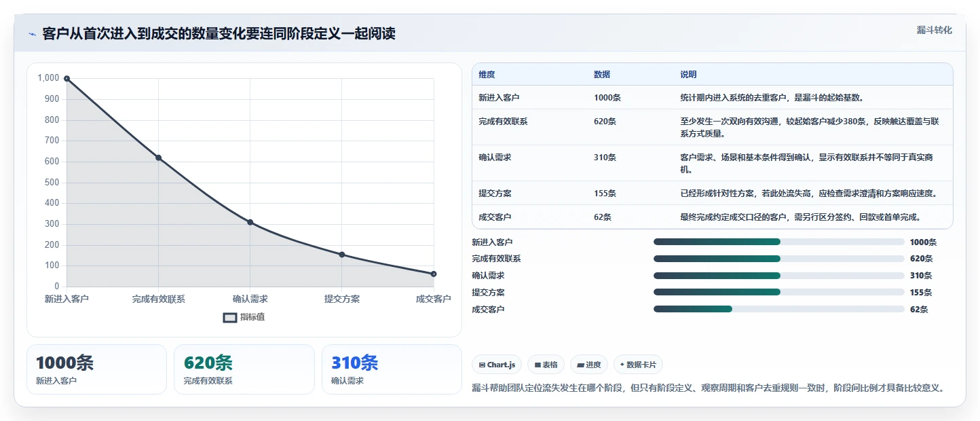Click the 1,000 data point on chart
Viewport: 980px width, 421px height.
67,79
